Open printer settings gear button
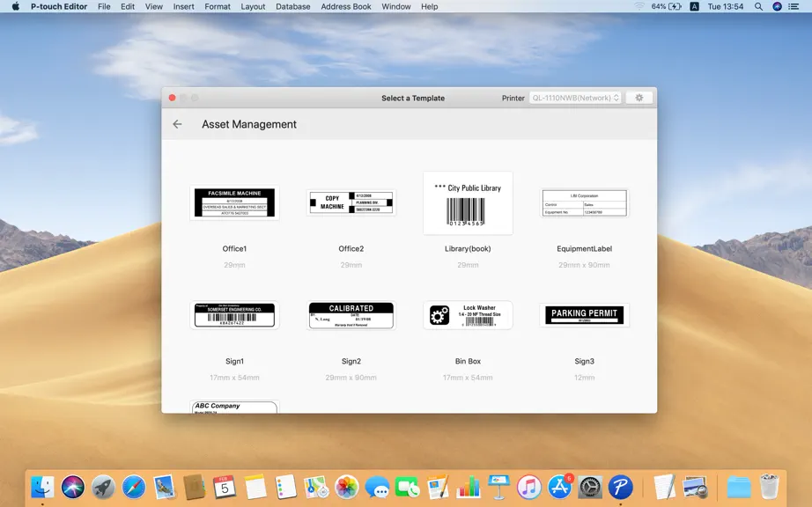Viewport: 812px width, 507px height. (639, 98)
